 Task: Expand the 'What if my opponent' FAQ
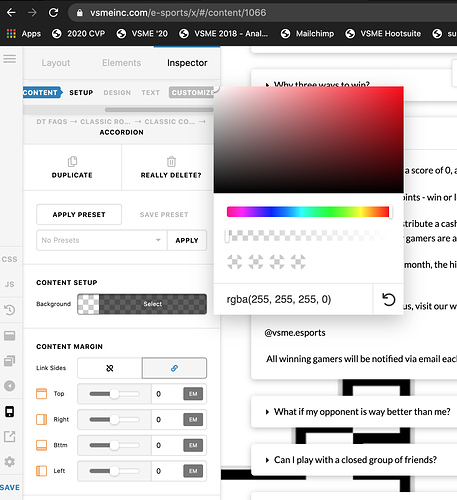pyautogui.click(x=362, y=412)
